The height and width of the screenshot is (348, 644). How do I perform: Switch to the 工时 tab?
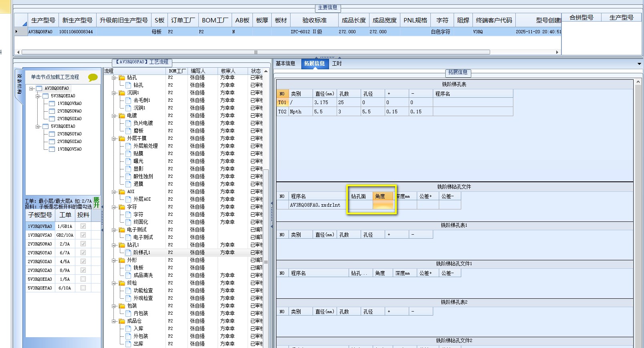point(337,64)
